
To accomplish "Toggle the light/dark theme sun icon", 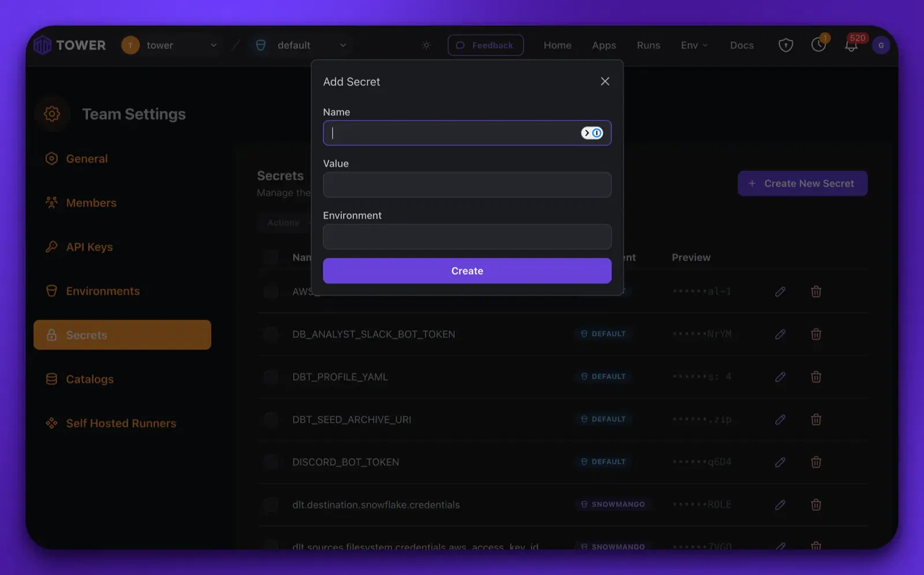I will [x=426, y=45].
